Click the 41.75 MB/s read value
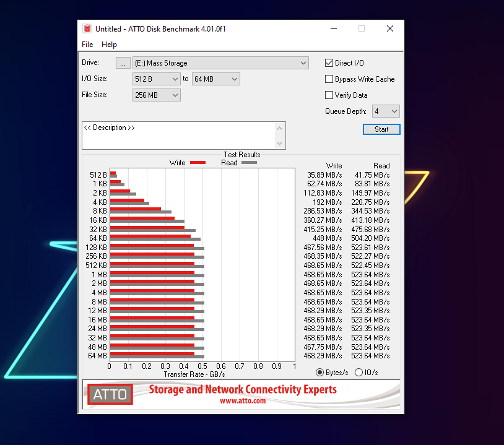 [x=372, y=175]
